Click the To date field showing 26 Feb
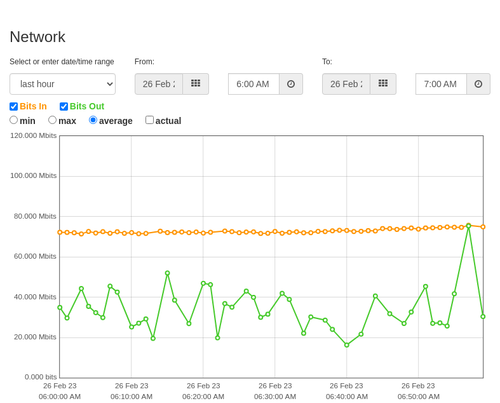500x403 pixels. 346,84
